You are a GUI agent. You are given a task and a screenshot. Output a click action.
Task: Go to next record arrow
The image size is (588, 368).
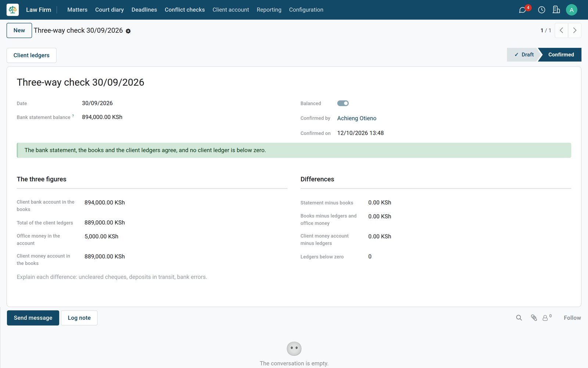[575, 31]
